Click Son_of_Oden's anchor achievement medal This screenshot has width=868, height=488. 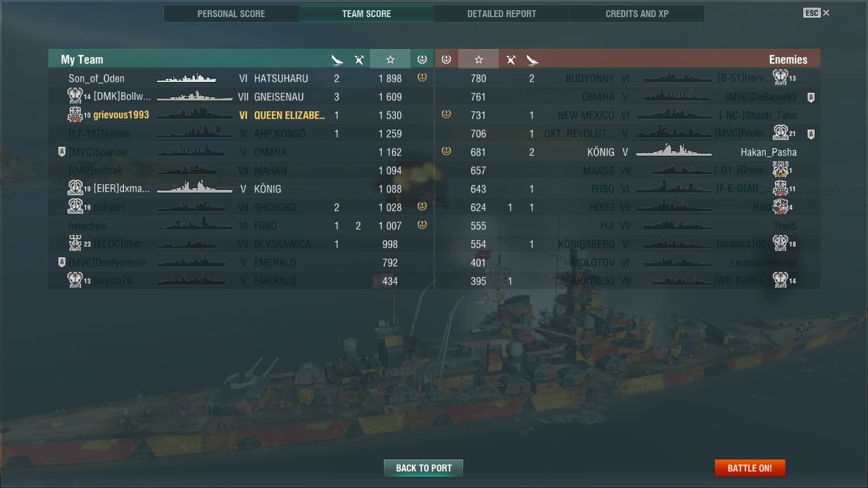(x=422, y=78)
